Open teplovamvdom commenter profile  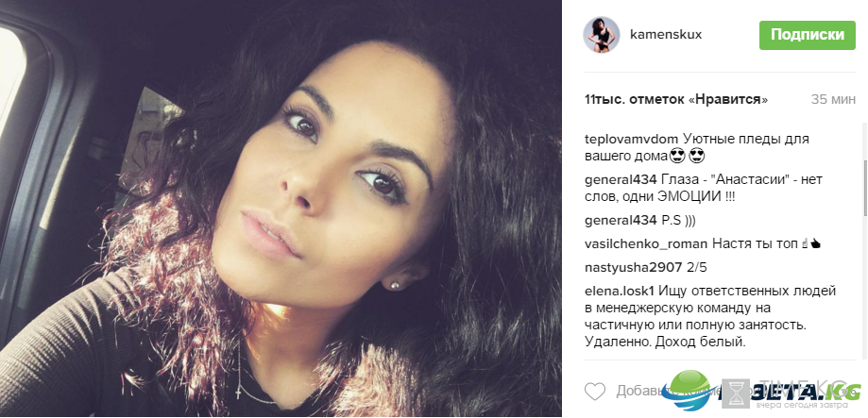coord(630,140)
